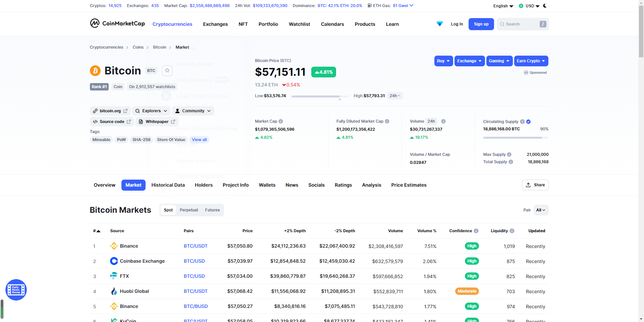Open the Pair All dropdown

pyautogui.click(x=541, y=210)
